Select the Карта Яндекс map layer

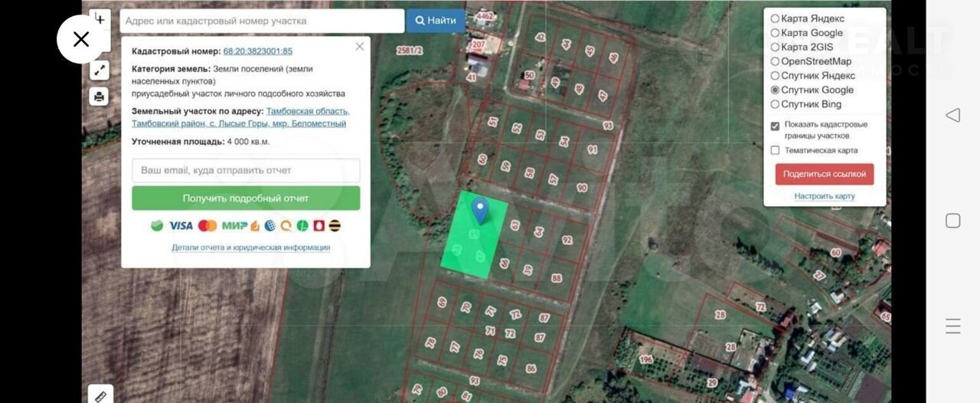coord(775,18)
